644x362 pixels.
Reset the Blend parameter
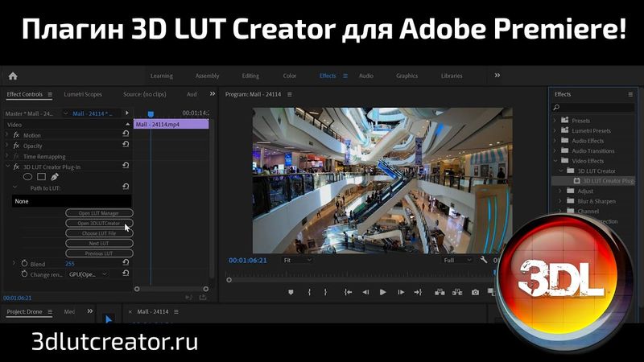(x=126, y=262)
